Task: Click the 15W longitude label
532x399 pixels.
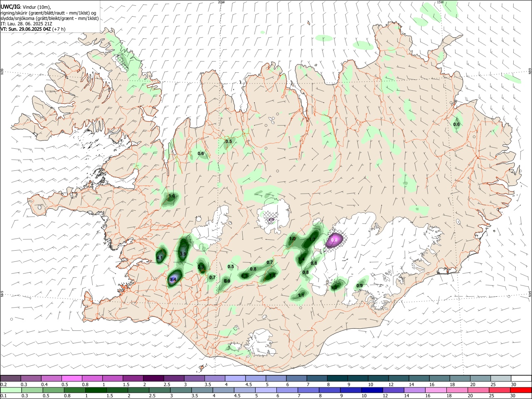Action: [441, 2]
